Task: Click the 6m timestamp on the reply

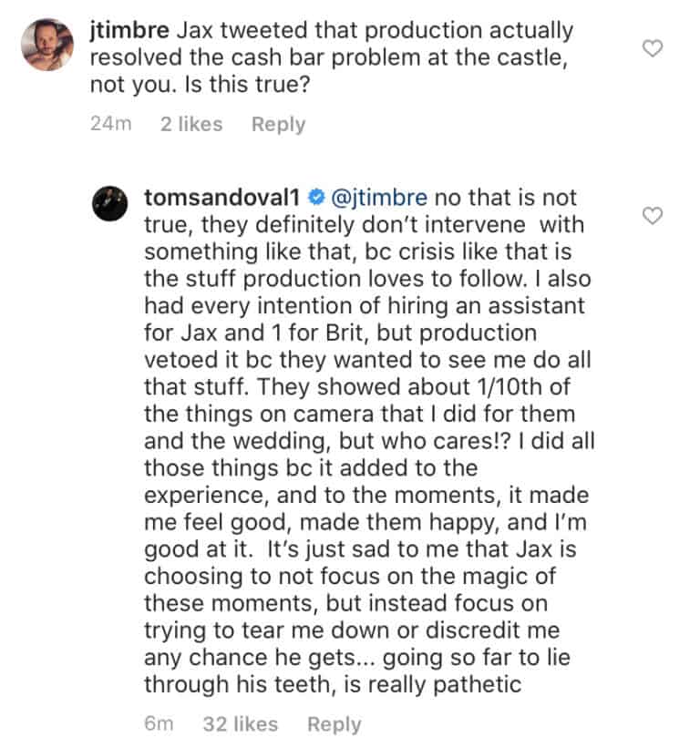Action: click(159, 723)
